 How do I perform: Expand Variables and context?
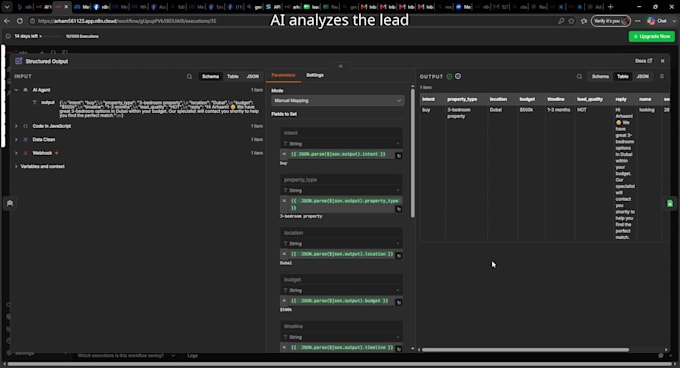pos(16,166)
